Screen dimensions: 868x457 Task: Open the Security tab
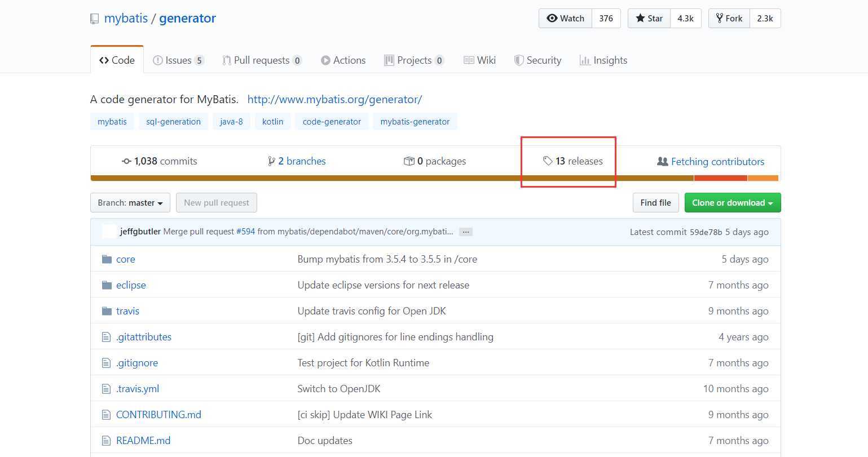(537, 60)
